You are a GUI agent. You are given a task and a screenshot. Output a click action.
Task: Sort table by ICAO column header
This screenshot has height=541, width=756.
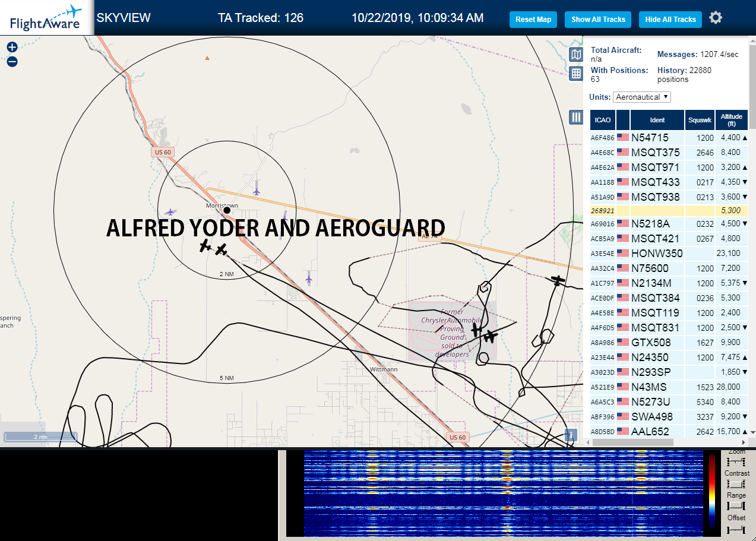[x=603, y=120]
